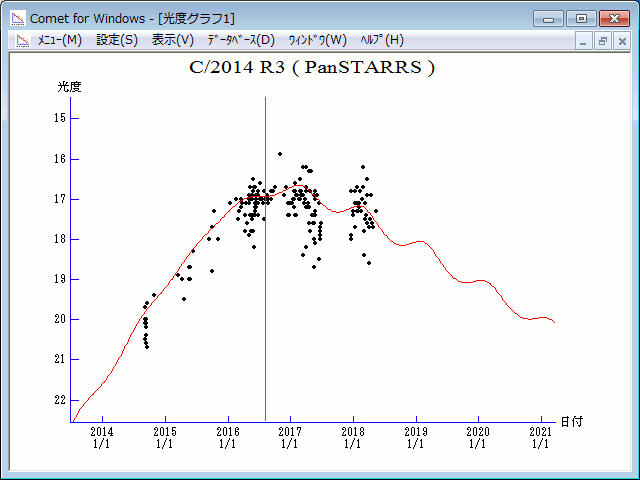Click the 光度 magnitude axis label
The width and height of the screenshot is (640, 480).
(69, 87)
